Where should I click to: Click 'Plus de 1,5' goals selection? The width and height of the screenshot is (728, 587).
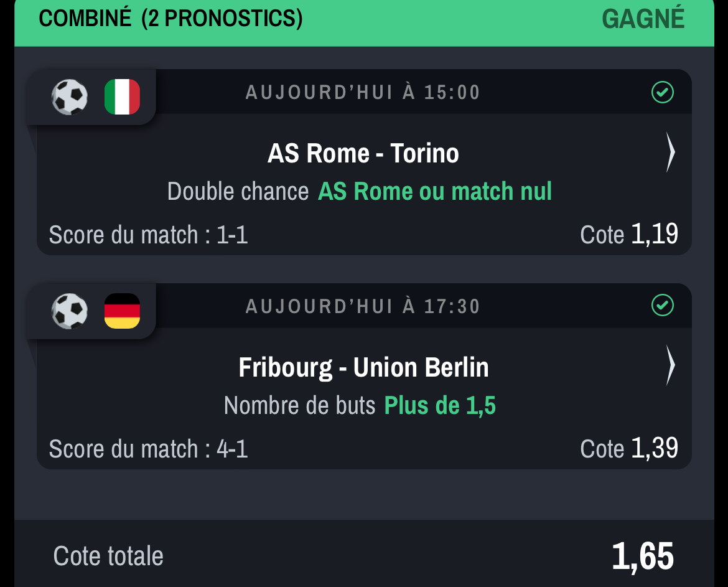[440, 405]
